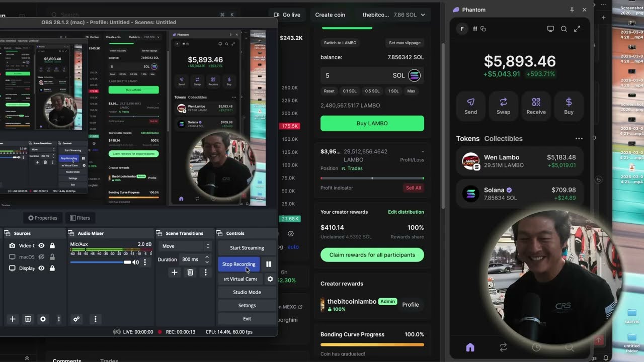The height and width of the screenshot is (362, 644).
Task: Go to Phantom home in bottom navigation
Action: 470,347
